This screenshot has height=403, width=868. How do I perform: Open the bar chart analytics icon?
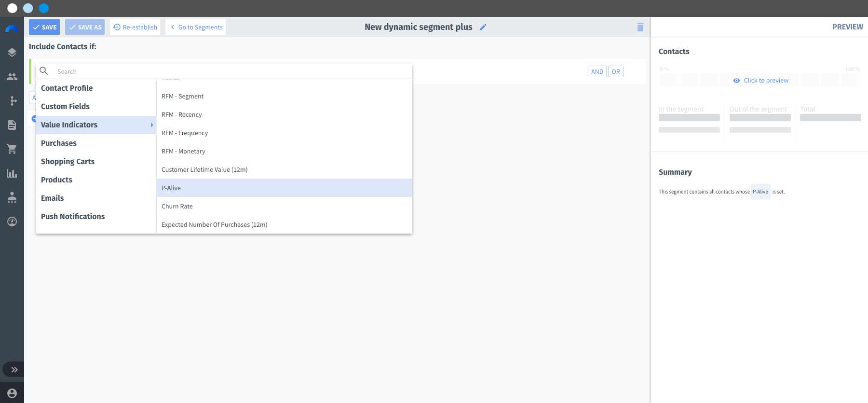pos(12,173)
